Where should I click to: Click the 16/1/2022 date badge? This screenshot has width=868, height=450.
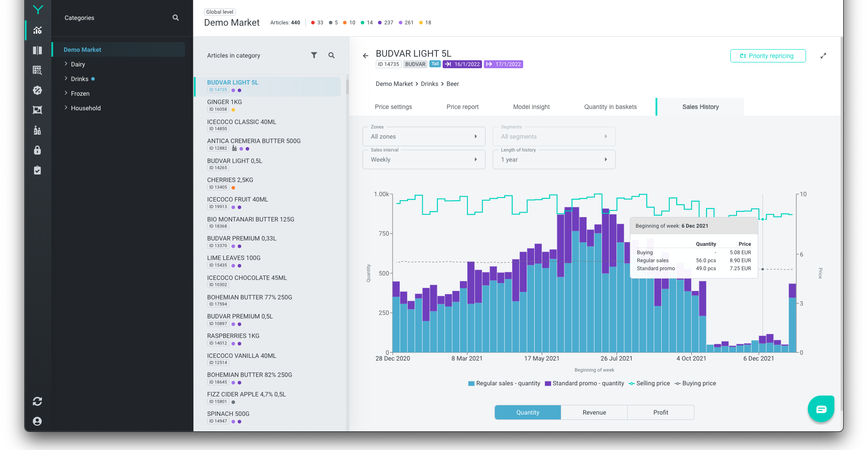462,64
